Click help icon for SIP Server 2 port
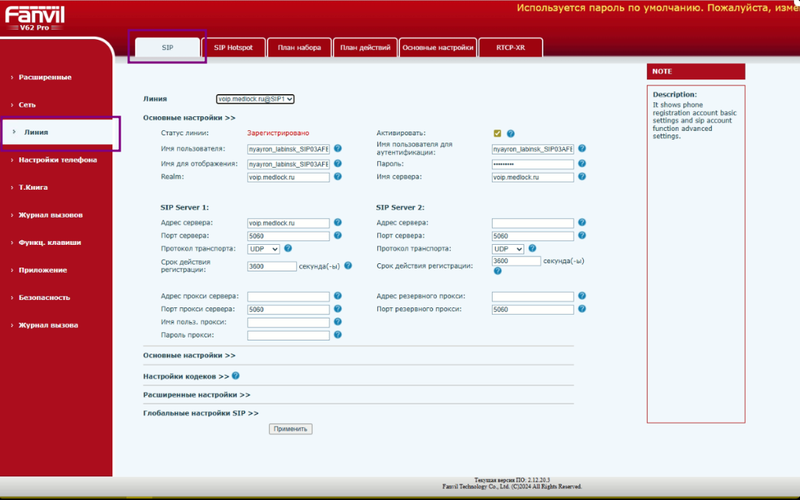 [x=582, y=235]
